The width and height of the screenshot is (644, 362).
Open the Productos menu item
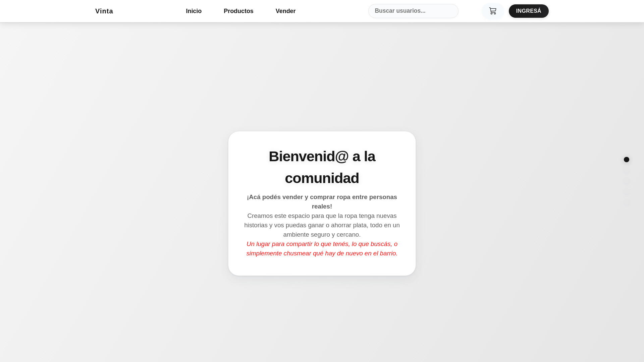[238, 11]
